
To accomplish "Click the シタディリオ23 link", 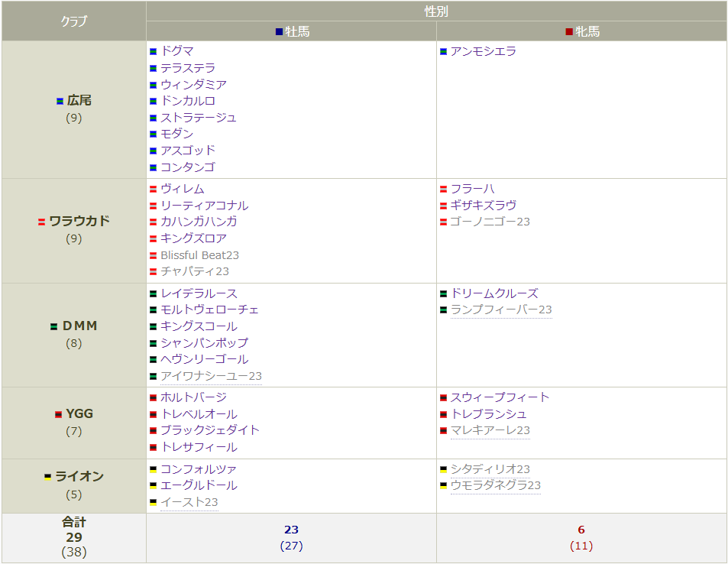I will [x=489, y=468].
